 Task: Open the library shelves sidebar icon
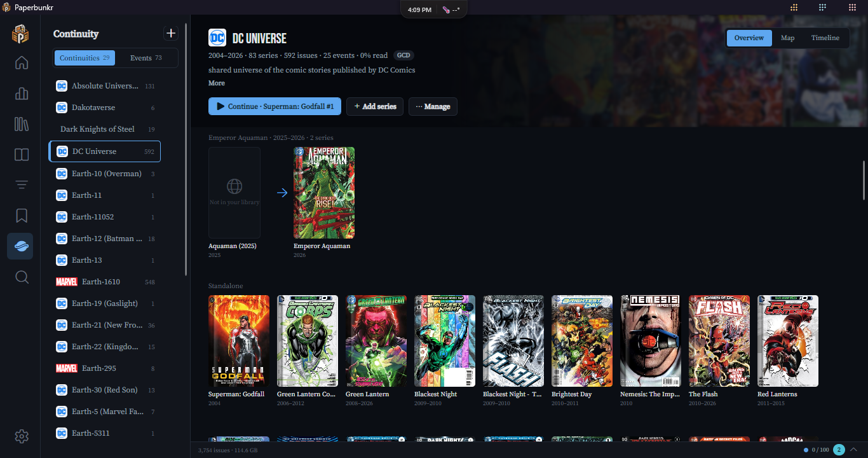[22, 124]
